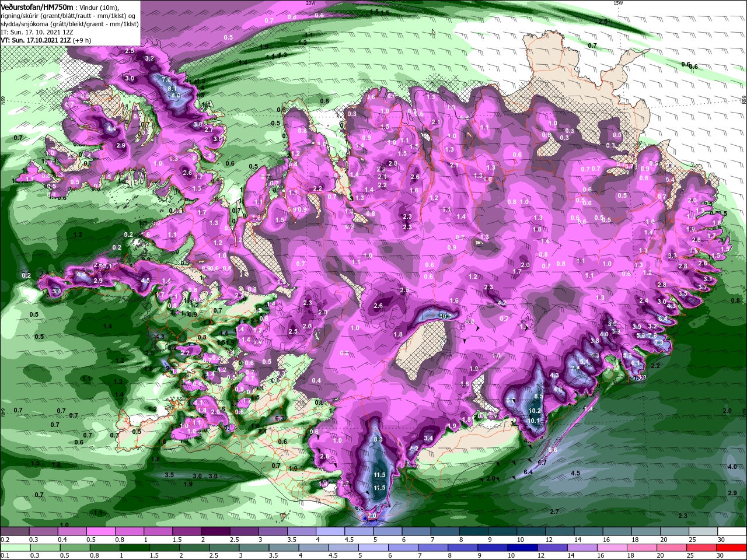Click the bright red swatch ending the rain scale
This screenshot has height=560, width=747.
coord(732,548)
